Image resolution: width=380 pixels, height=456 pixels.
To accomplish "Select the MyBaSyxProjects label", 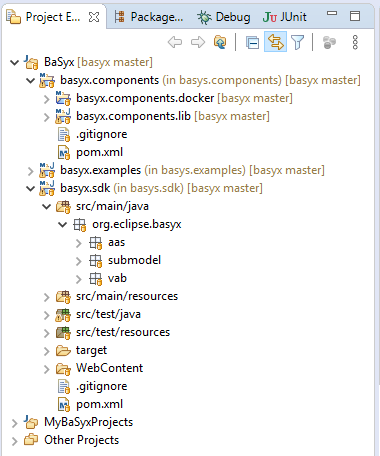I will 89,422.
